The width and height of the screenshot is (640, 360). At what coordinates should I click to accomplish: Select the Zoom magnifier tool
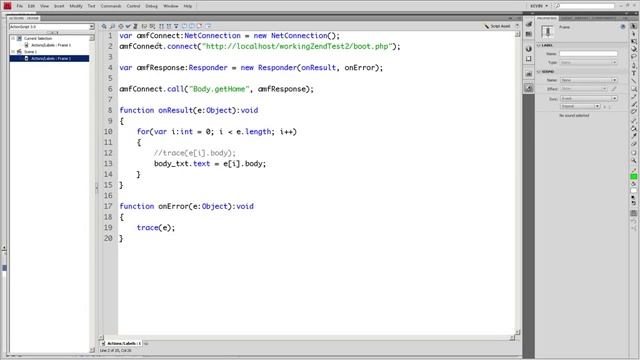coord(633,161)
